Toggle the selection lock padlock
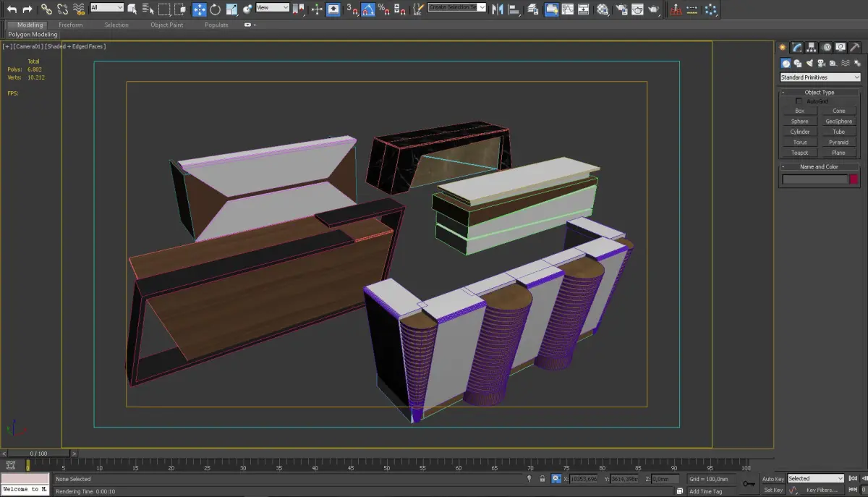Screen dimensions: 868x497 tap(542, 479)
